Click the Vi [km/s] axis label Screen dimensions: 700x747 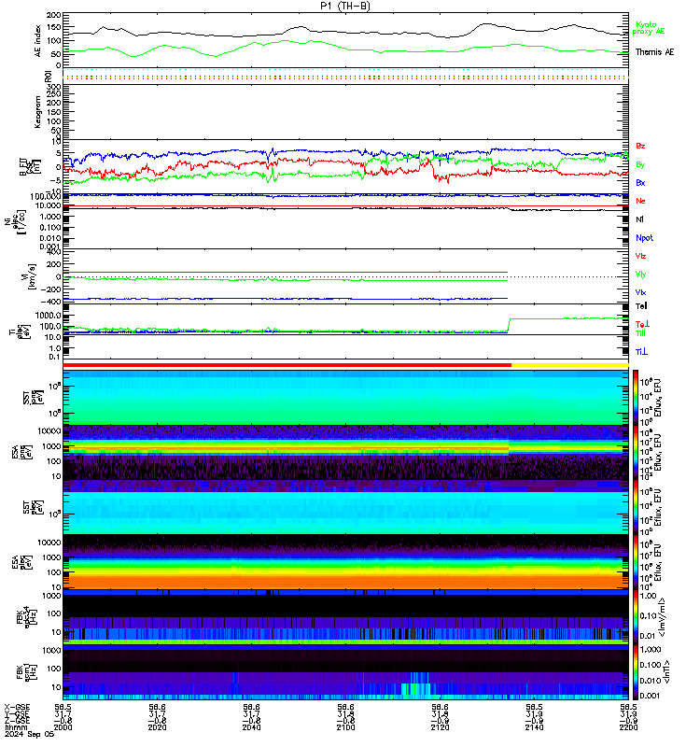click(32, 276)
